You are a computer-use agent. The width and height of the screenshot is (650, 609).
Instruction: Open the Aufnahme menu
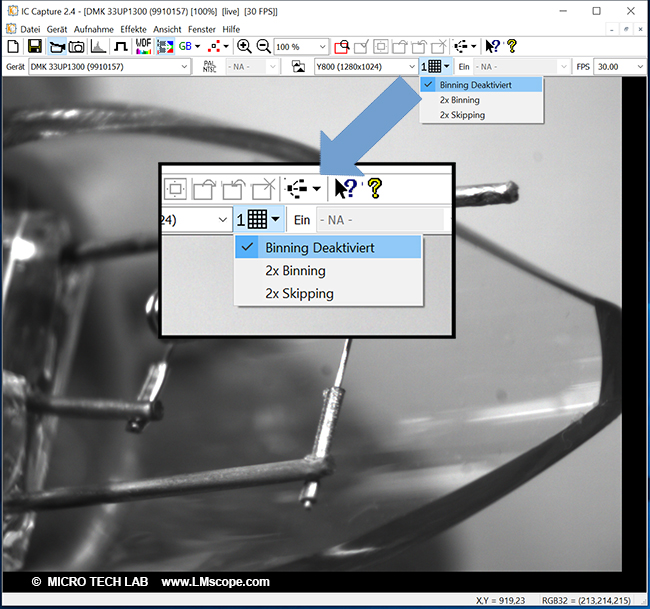coord(94,29)
